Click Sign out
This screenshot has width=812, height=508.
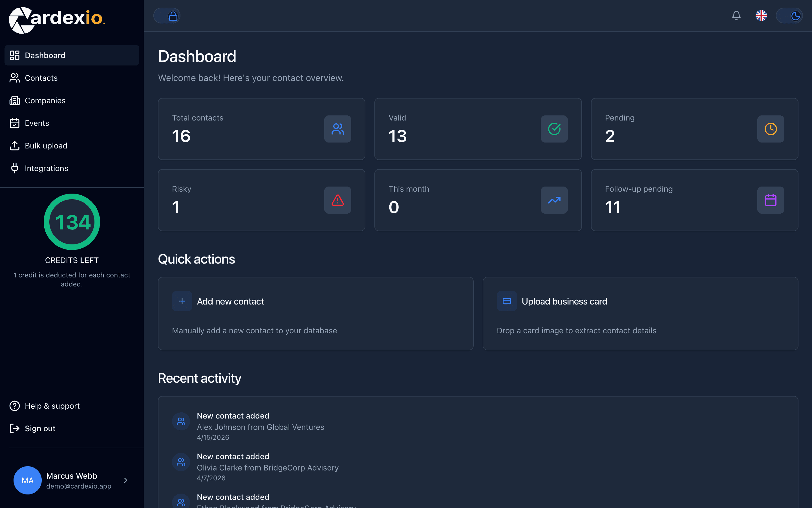tap(72, 428)
